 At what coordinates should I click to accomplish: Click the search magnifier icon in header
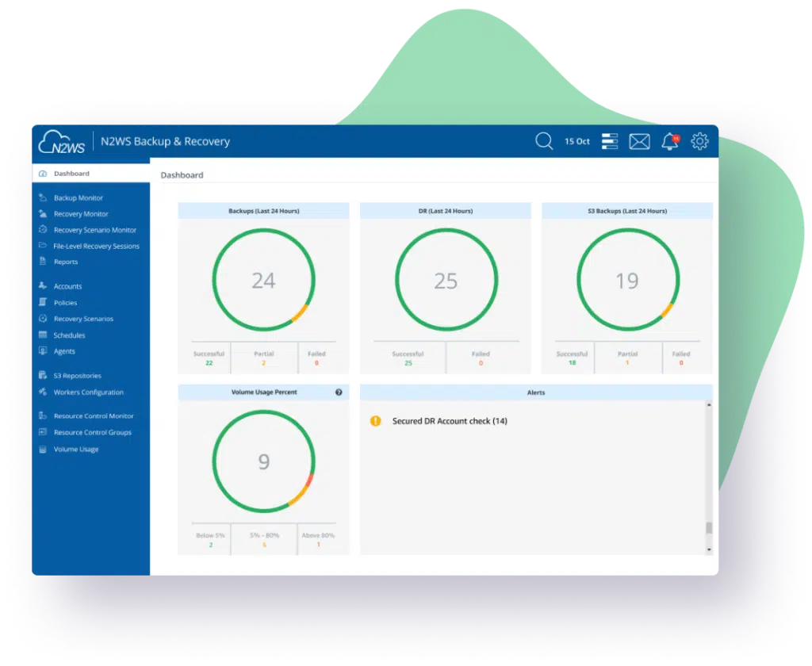[544, 141]
